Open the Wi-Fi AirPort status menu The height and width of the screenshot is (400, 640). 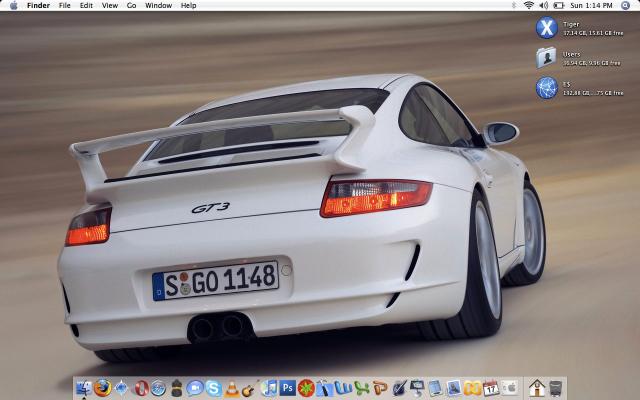(x=529, y=5)
